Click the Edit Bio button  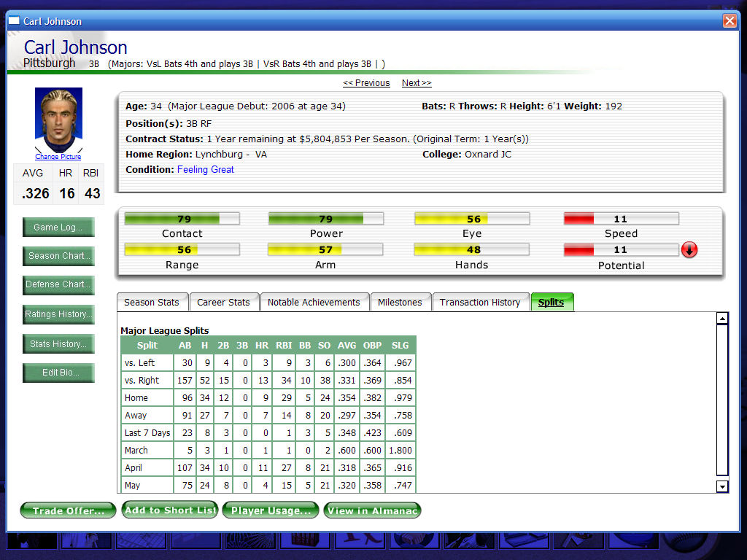point(58,373)
